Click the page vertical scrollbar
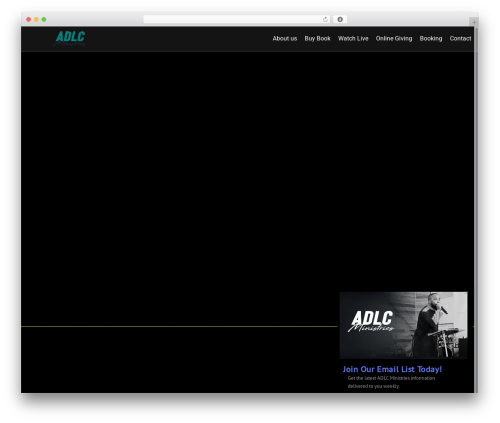This screenshot has height=423, width=500. 476,209
